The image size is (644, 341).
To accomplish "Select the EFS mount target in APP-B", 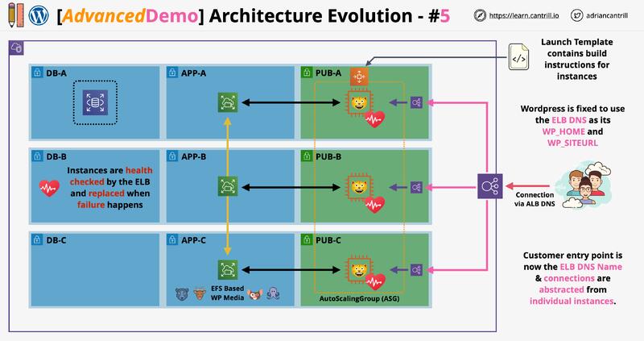I will tap(228, 186).
